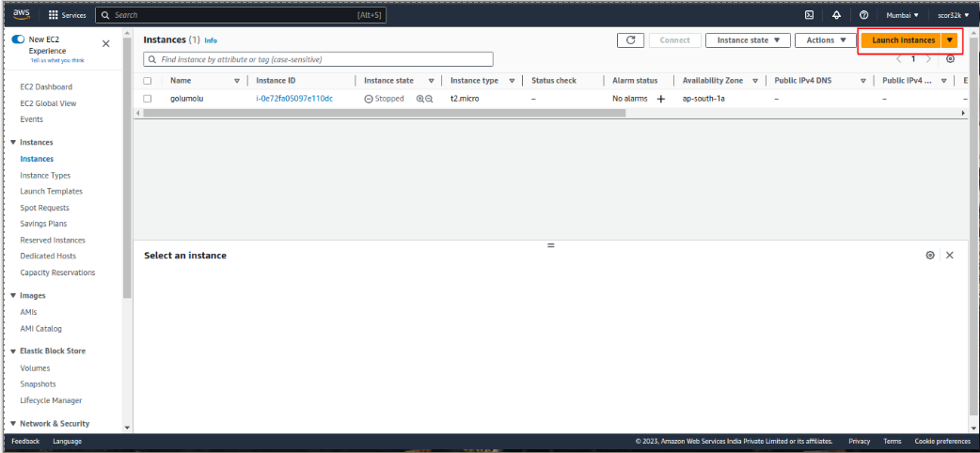The width and height of the screenshot is (980, 453).
Task: Click the Launch instances button
Action: [901, 40]
